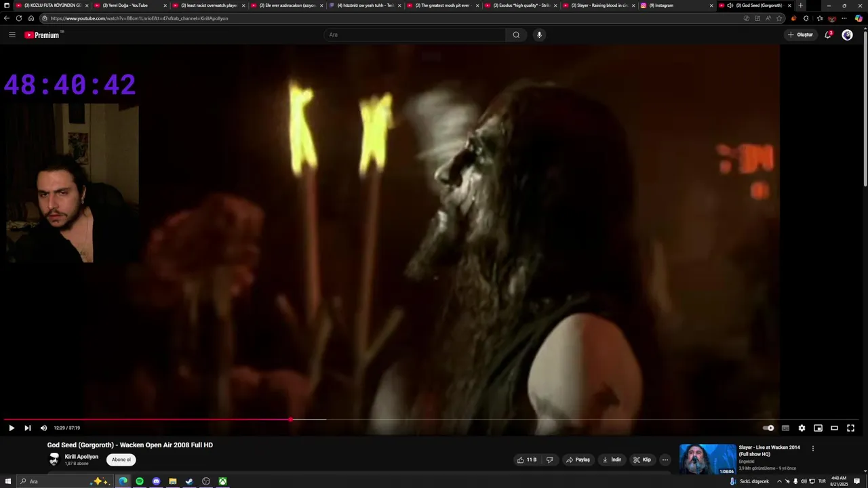
Task: Go back in the browser
Action: 7,18
